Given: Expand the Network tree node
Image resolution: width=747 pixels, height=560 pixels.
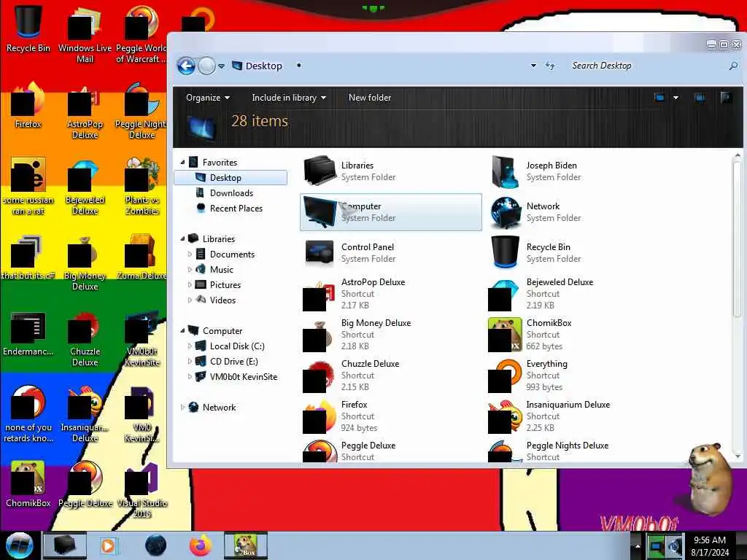Looking at the screenshot, I should (x=182, y=408).
